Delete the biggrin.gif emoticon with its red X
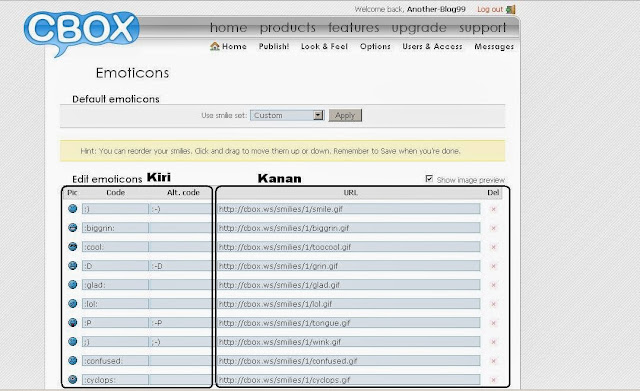640x391 pixels. click(493, 228)
